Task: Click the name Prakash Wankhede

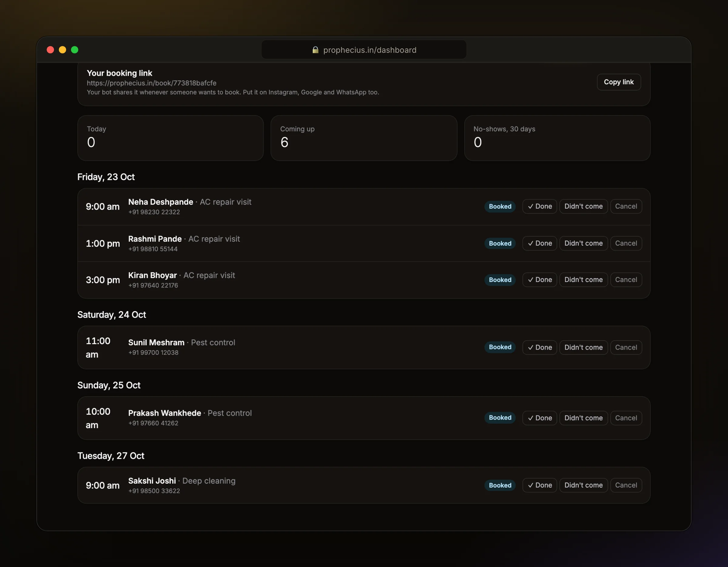Action: [165, 413]
